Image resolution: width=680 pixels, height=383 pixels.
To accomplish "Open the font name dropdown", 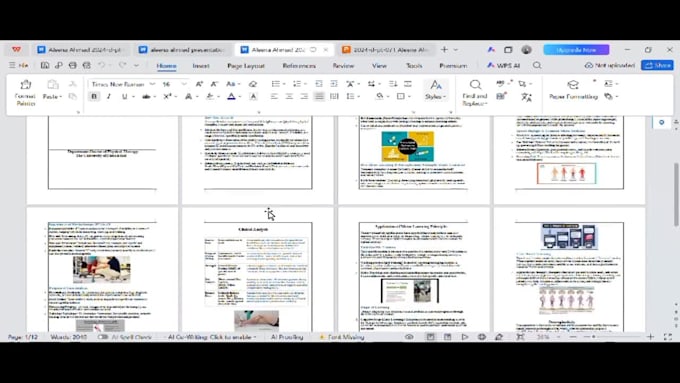I will tap(152, 84).
